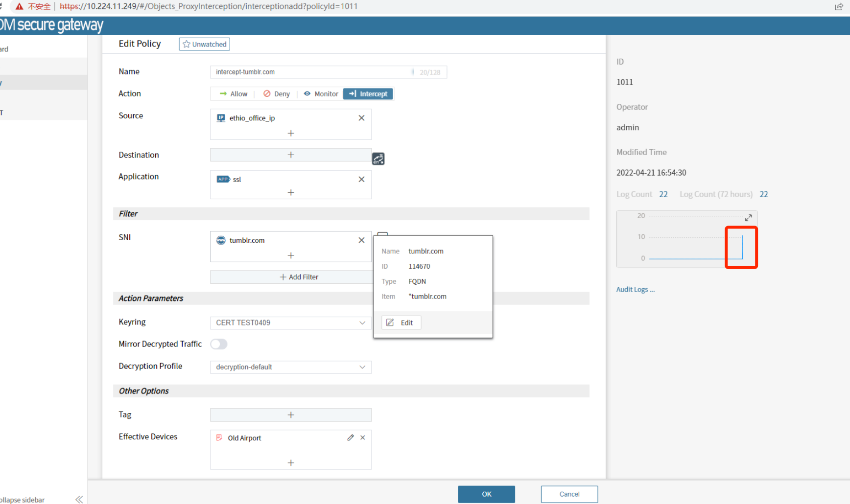This screenshot has height=504, width=850.
Task: Collapse the sidebar with double chevron
Action: [x=79, y=499]
